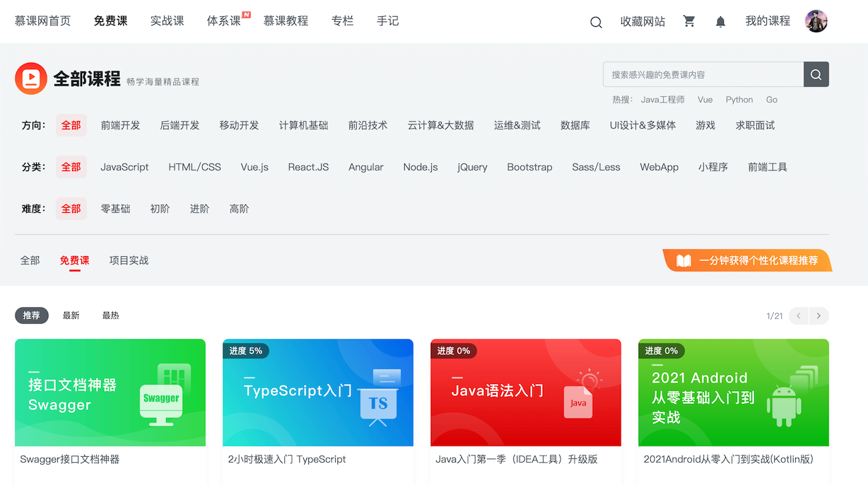868x486 pixels.
Task: Open the notifications bell icon
Action: tap(720, 21)
